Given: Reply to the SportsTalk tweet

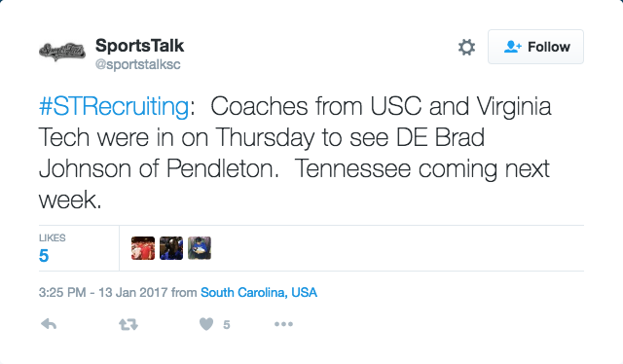Looking at the screenshot, I should pyautogui.click(x=49, y=325).
